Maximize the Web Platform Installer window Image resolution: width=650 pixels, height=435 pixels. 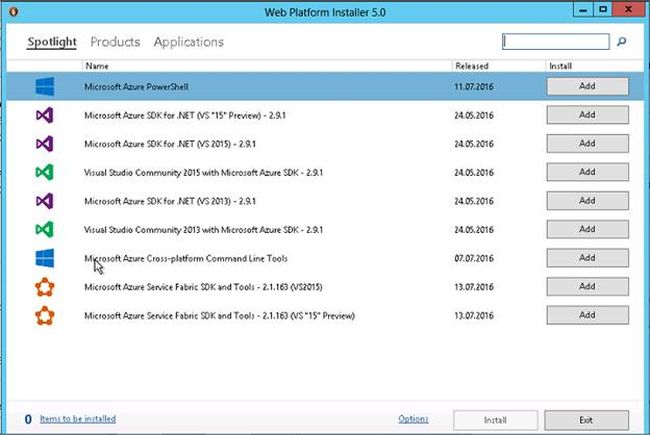click(603, 10)
